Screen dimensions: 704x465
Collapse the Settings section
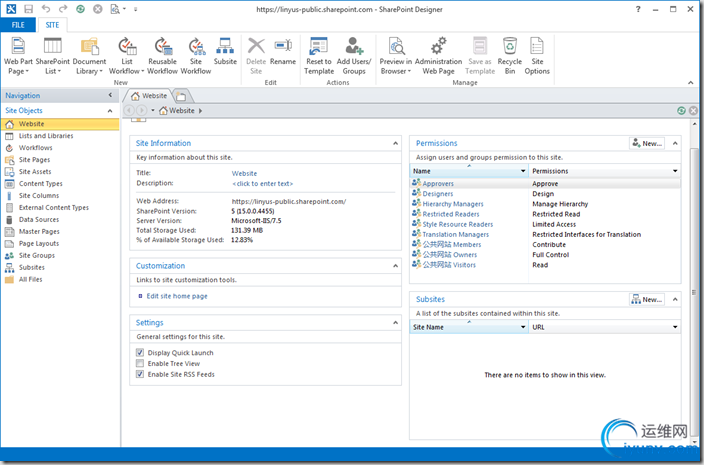395,322
